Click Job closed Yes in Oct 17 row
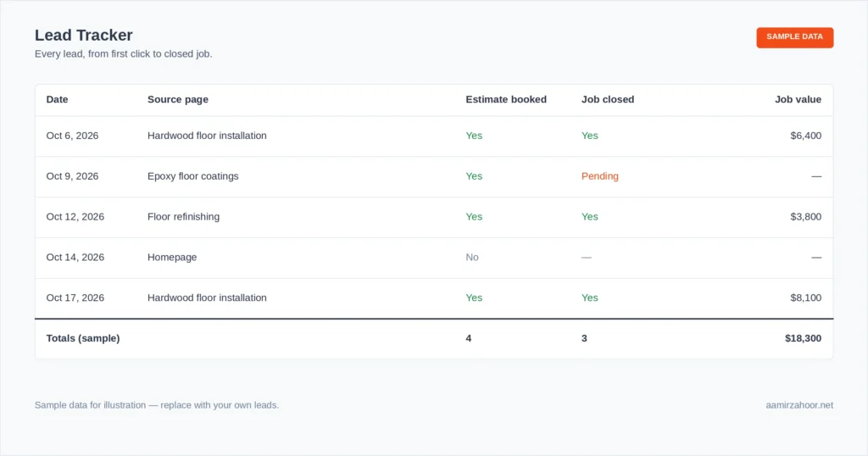The width and height of the screenshot is (868, 456). pos(590,298)
